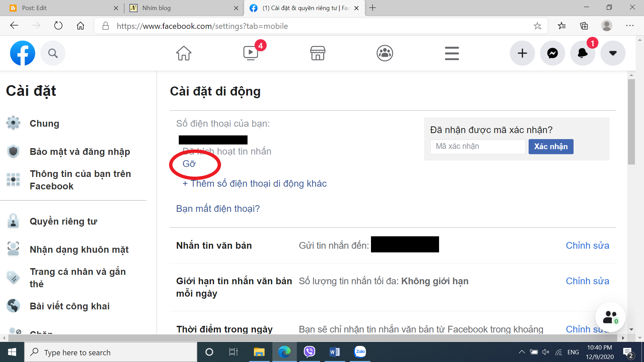Open Facebook Watch video icon
The height and width of the screenshot is (362, 644).
coord(251,53)
